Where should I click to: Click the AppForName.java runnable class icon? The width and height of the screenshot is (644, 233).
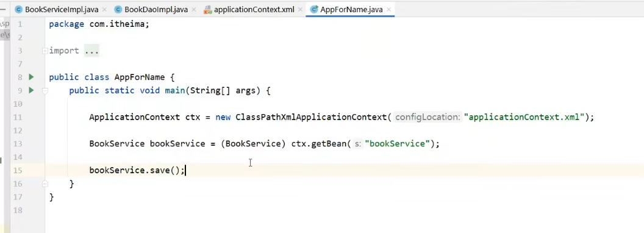tap(314, 9)
